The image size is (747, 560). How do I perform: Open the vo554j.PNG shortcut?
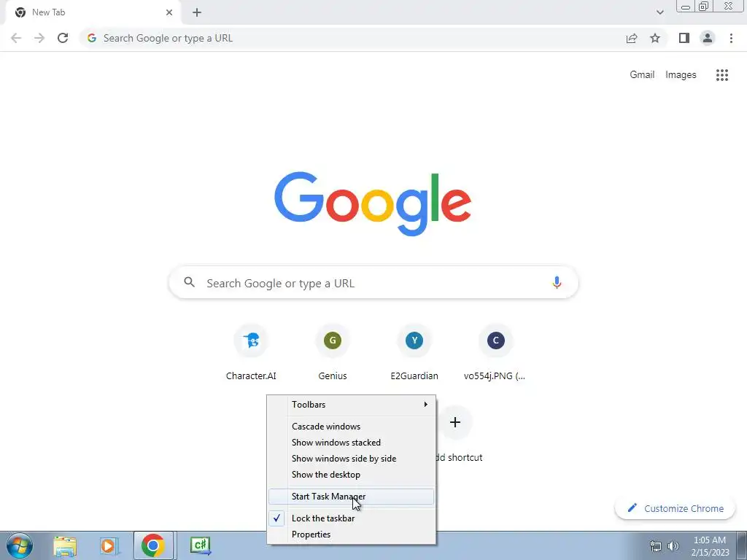495,352
